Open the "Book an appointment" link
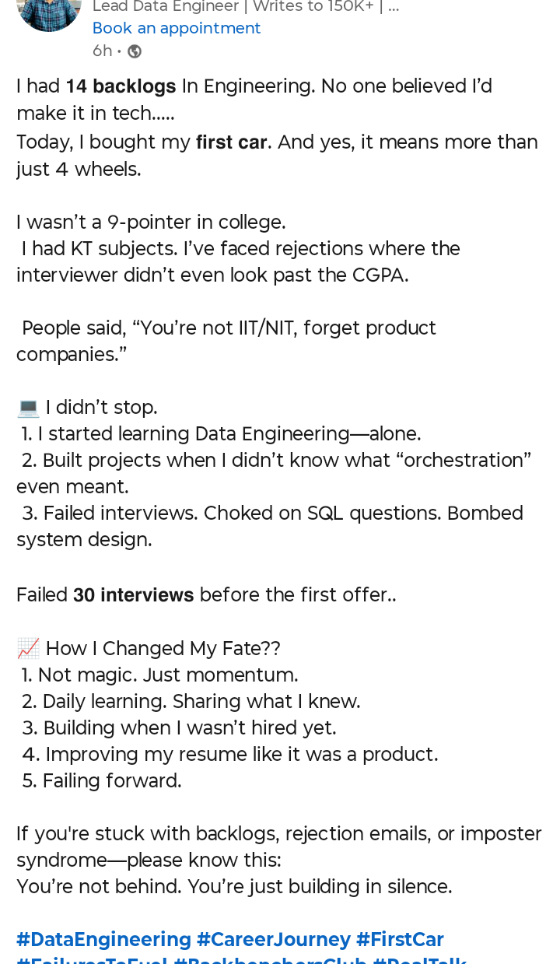Image resolution: width=560 pixels, height=964 pixels. coord(177,28)
